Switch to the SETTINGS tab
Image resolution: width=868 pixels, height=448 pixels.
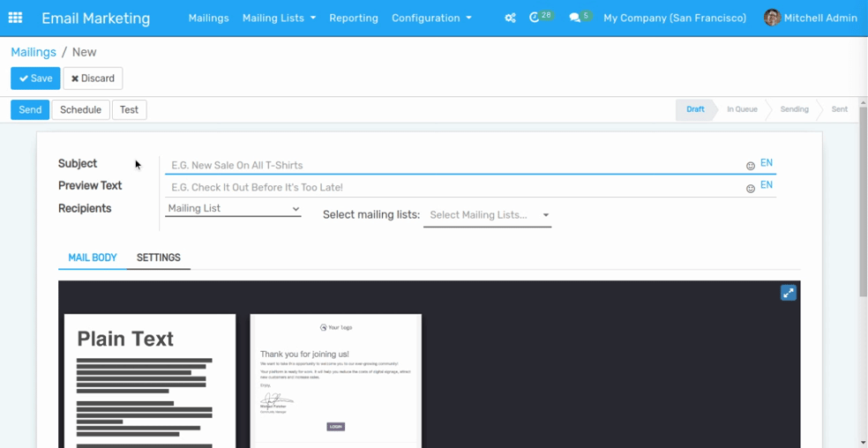tap(158, 258)
